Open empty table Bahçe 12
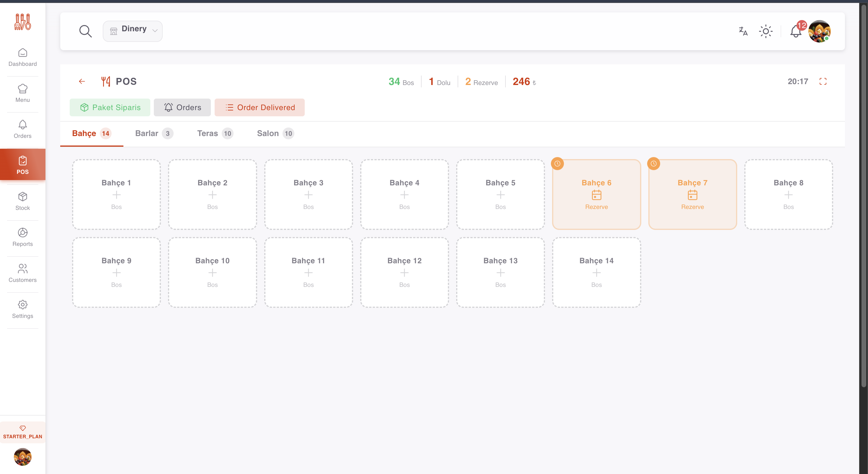Screen dimensions: 868x474 tap(404, 272)
